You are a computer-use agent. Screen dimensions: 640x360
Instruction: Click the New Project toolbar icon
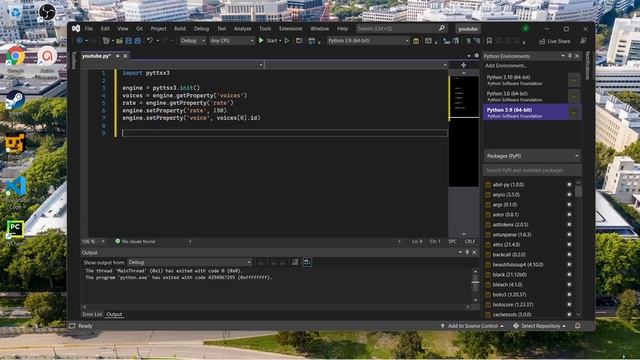(x=107, y=41)
